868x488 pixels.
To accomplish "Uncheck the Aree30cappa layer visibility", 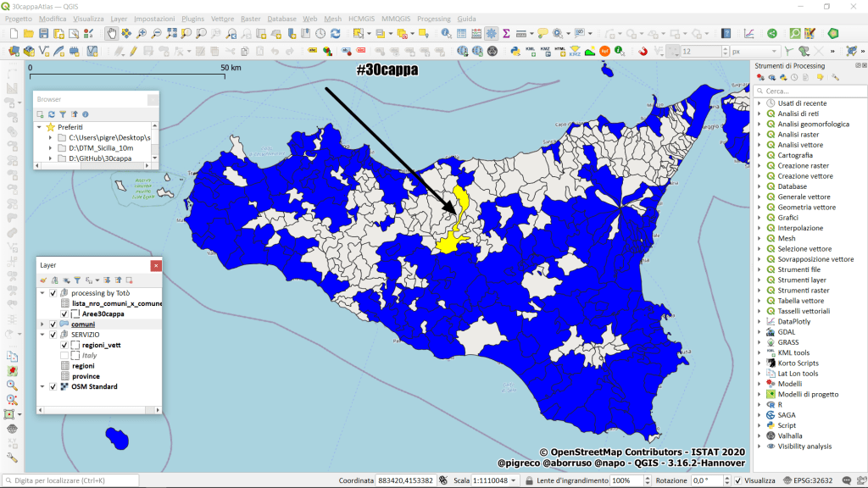I will pos(64,313).
